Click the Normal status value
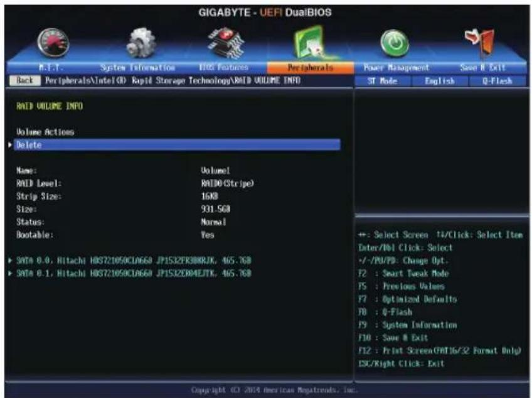This screenshot has width=532, height=398. (213, 222)
